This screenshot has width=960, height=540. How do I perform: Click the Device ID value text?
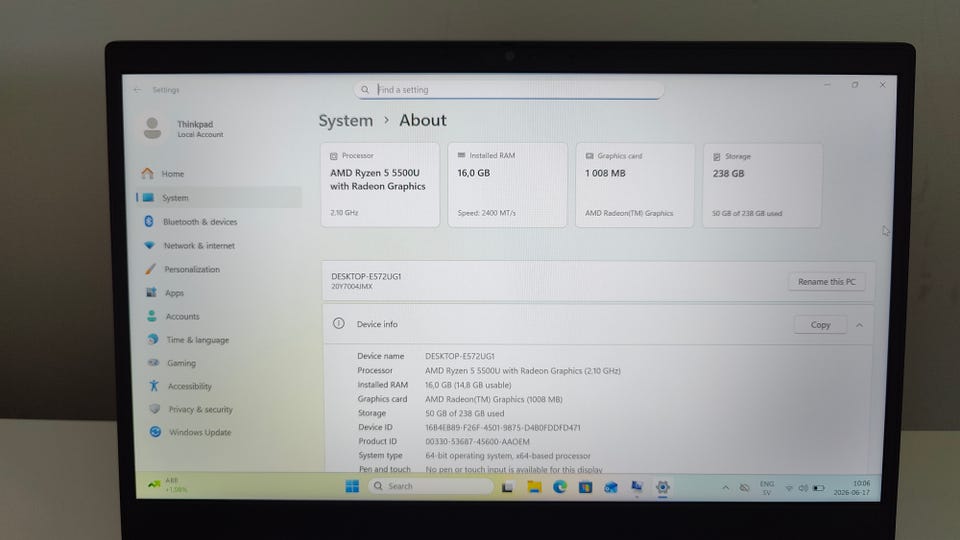[503, 427]
